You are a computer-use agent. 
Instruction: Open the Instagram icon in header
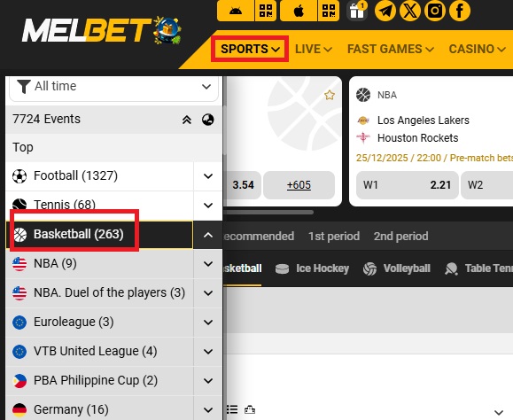pos(435,11)
